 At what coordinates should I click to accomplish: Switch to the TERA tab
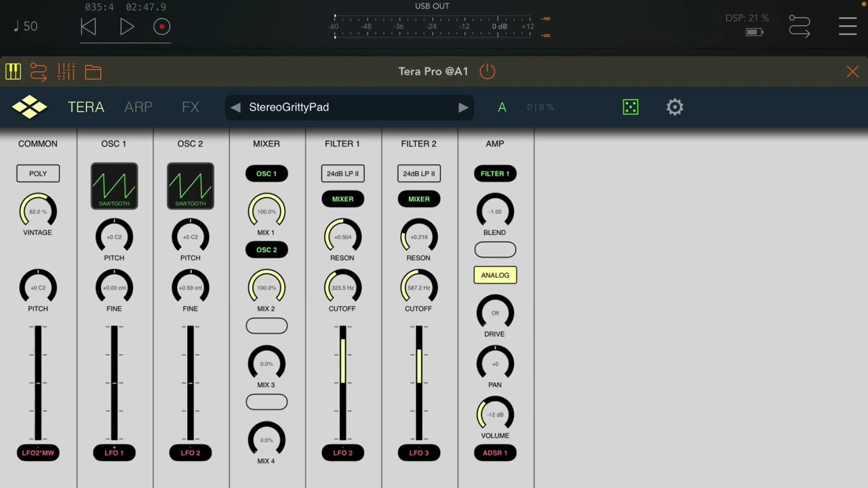86,107
